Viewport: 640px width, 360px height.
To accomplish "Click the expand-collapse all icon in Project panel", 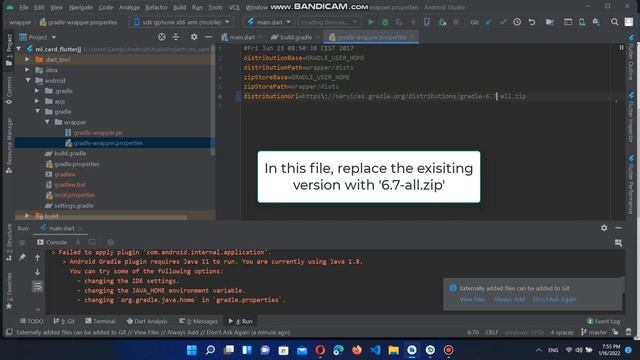I will click(x=176, y=37).
